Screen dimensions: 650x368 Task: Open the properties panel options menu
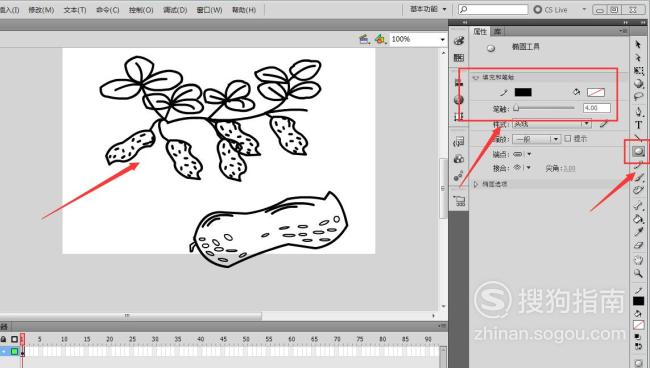pyautogui.click(x=623, y=31)
